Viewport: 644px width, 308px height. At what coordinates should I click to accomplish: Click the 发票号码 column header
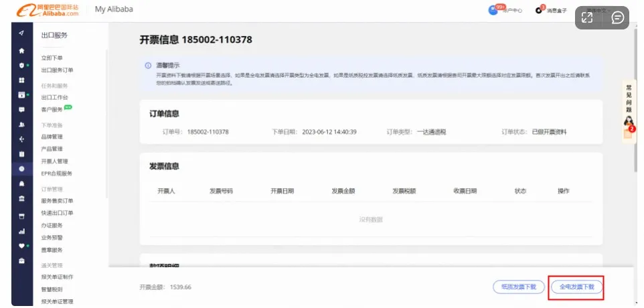tap(222, 191)
